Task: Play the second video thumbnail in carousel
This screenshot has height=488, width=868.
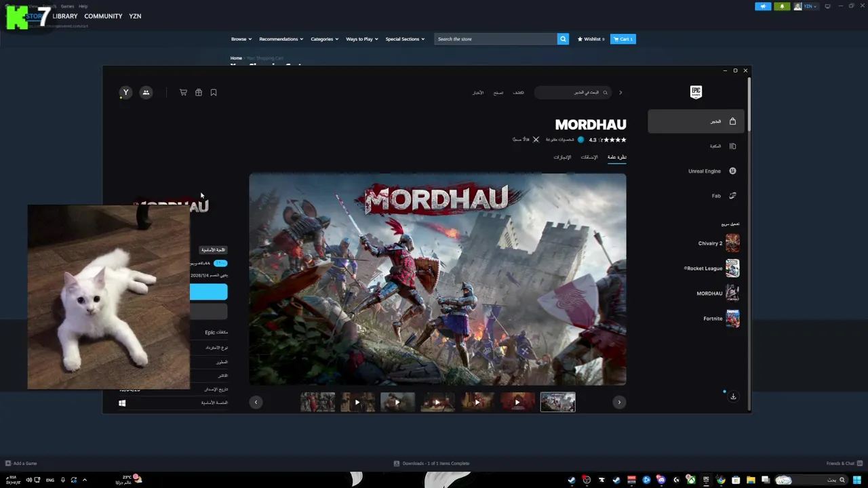Action: [x=397, y=402]
